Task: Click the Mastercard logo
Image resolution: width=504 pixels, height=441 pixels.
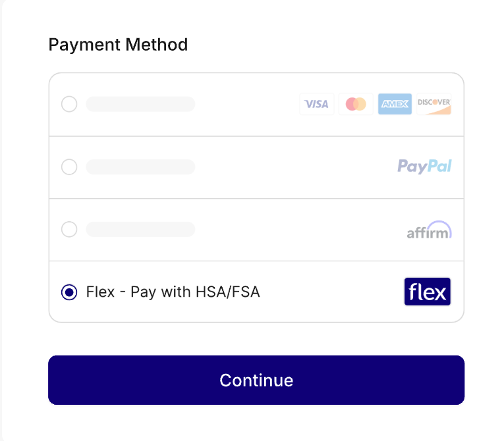Action: pos(356,104)
